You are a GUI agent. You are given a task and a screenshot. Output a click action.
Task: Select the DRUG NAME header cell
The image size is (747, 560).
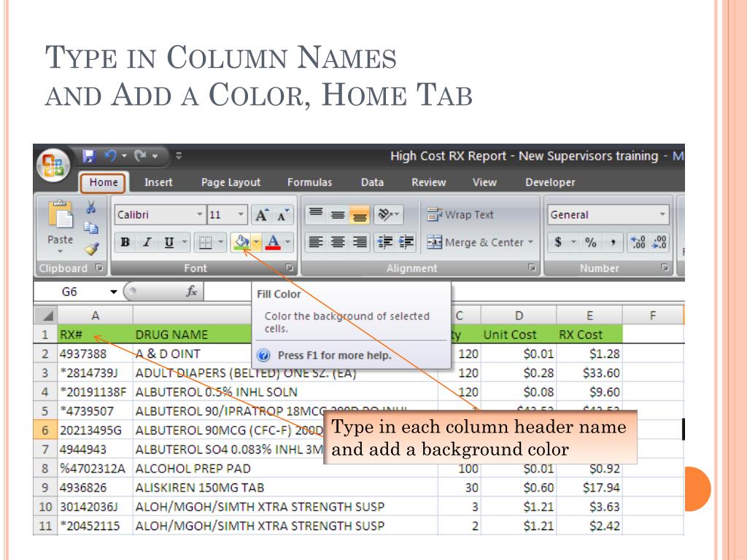193,334
